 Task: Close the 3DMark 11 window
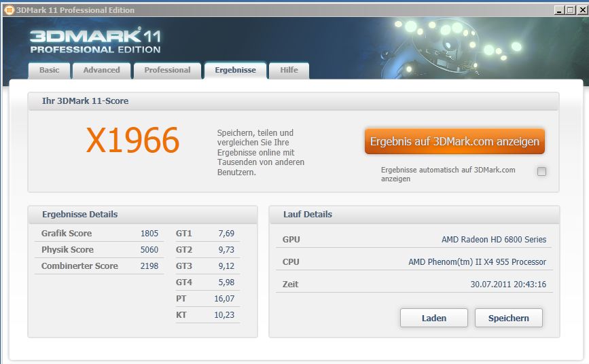[582, 10]
